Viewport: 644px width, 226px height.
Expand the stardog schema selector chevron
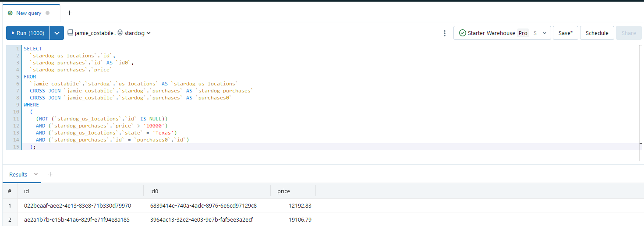[x=149, y=33]
